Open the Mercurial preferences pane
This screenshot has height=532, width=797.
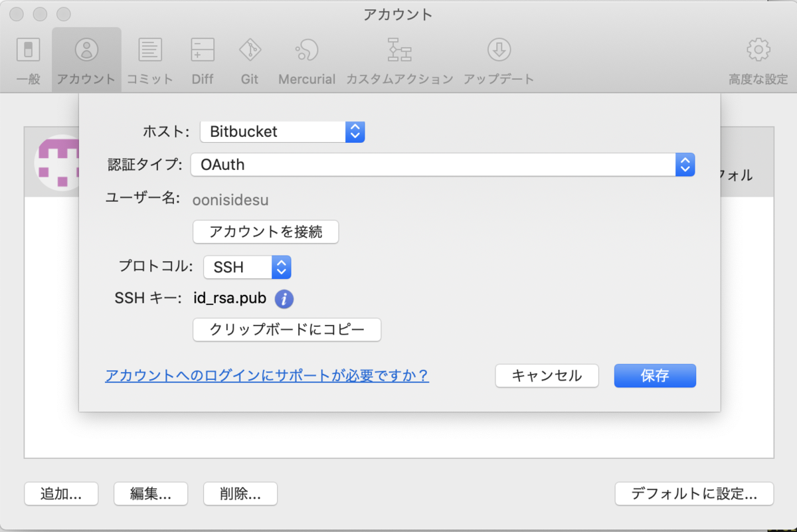tap(307, 61)
